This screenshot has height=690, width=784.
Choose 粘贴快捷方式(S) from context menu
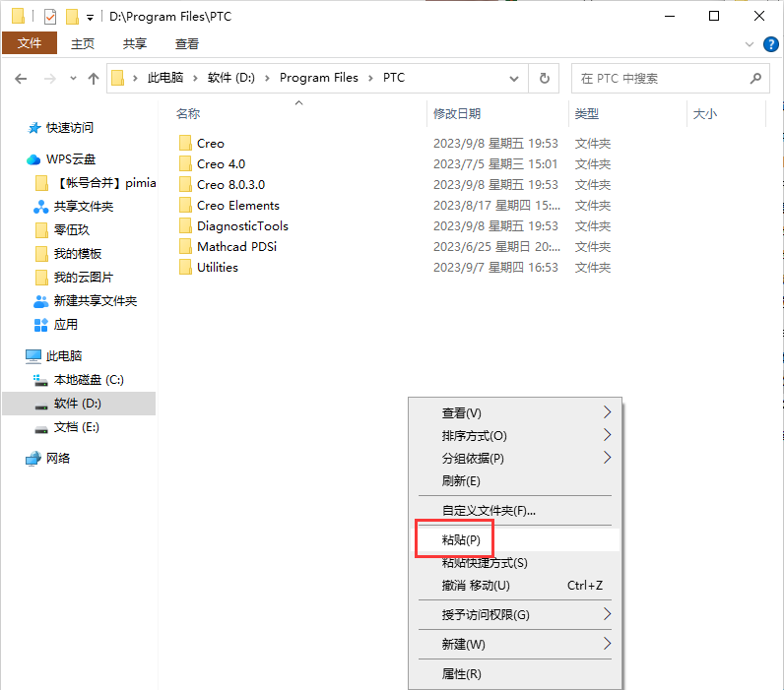coord(515,563)
